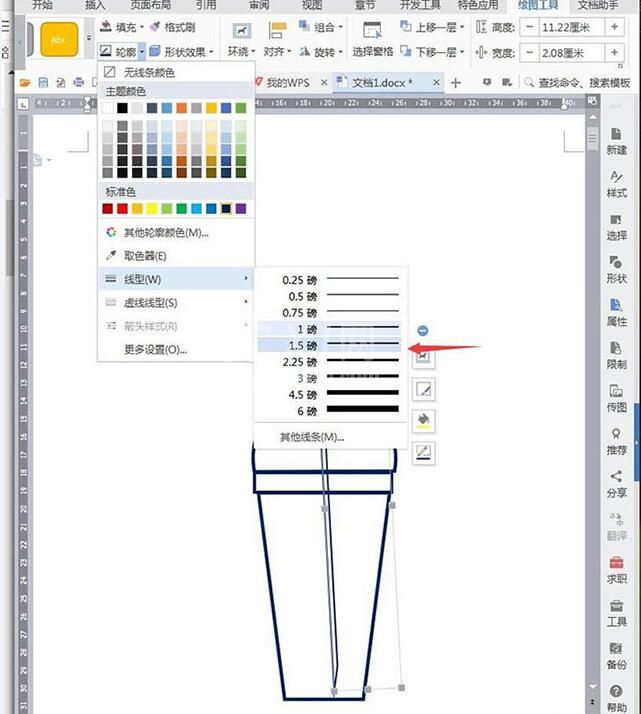
Task: Click 求职 briefcase icon in sidebar
Action: (x=616, y=562)
